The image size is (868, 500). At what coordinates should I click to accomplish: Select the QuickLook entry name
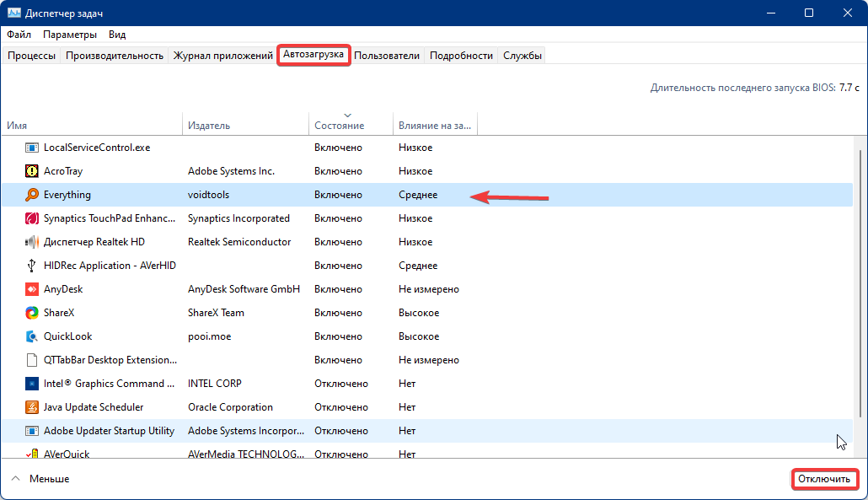coord(67,336)
